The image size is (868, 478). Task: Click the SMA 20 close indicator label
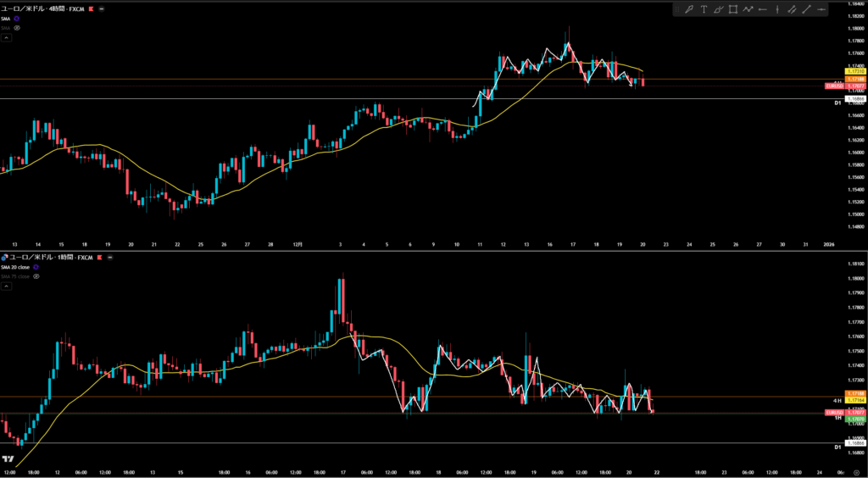(15, 266)
